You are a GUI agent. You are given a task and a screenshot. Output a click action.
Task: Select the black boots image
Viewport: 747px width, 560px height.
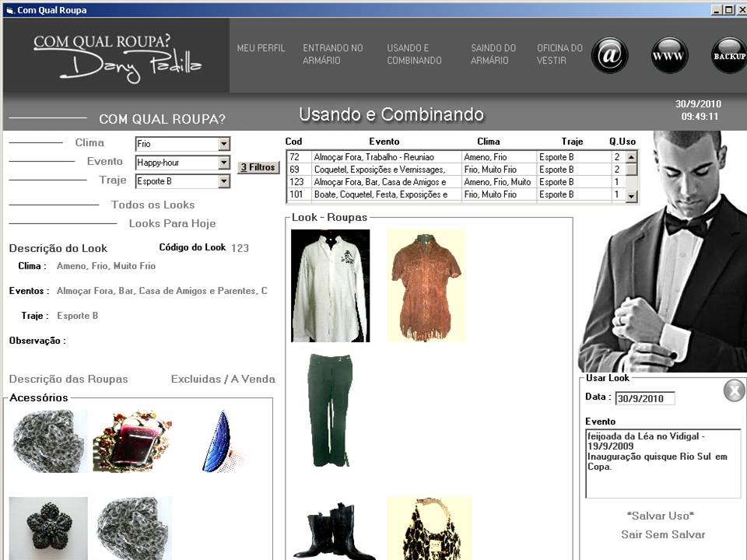(332, 530)
